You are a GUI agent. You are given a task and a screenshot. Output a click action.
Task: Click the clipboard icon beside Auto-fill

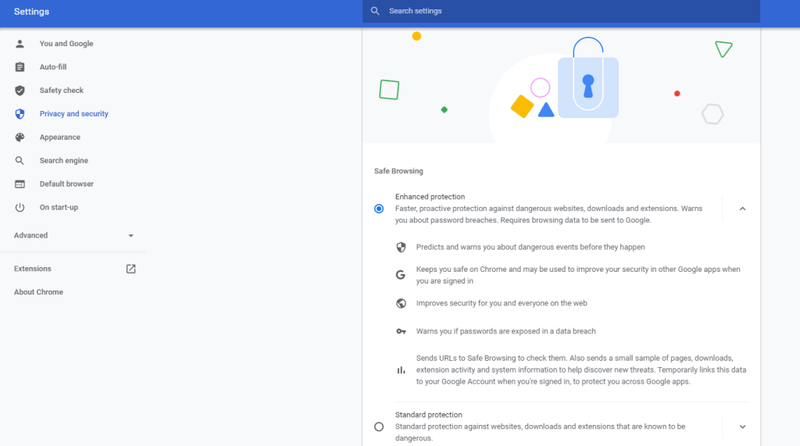point(19,67)
